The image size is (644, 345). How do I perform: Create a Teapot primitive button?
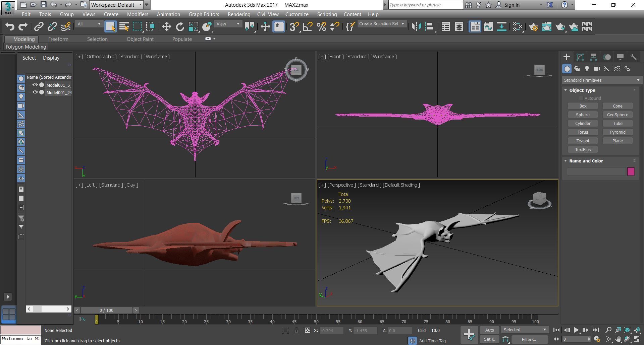click(583, 141)
